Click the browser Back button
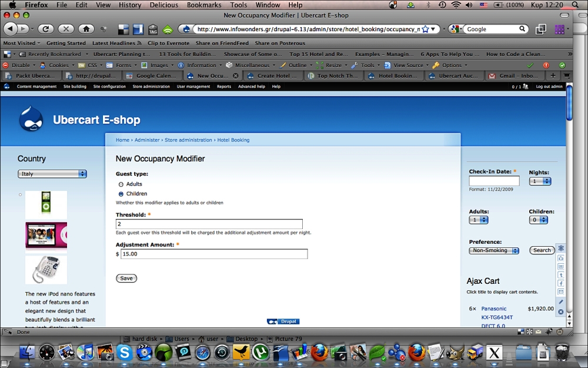Screen dimensions: 588x368 (11, 29)
